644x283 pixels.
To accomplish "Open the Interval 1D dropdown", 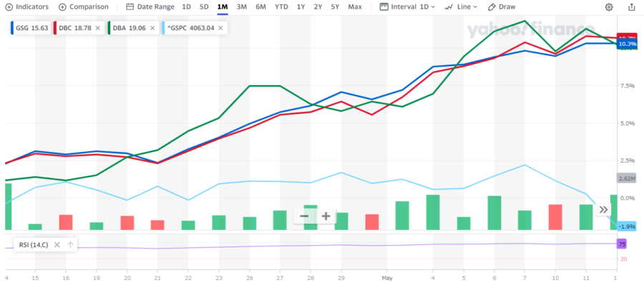I will [x=407, y=7].
